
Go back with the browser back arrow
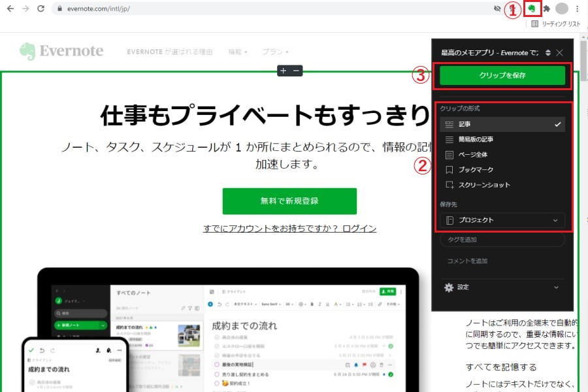coord(10,8)
